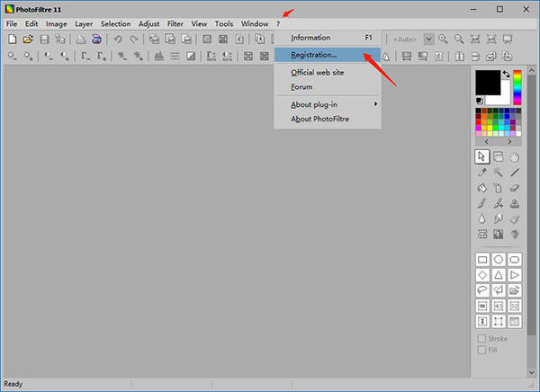Viewport: 540px width, 392px height.
Task: Choose the Rounded rectangle selection shape
Action: [515, 260]
